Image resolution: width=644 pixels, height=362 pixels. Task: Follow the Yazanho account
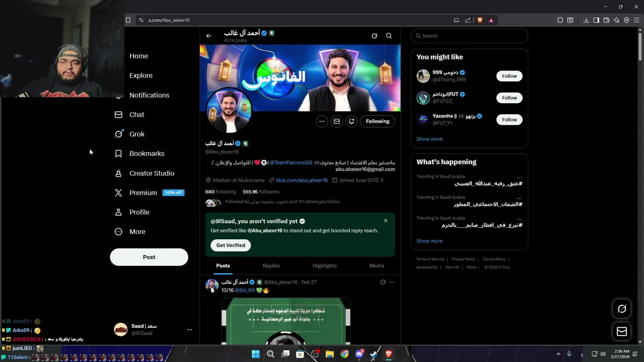pyautogui.click(x=509, y=120)
